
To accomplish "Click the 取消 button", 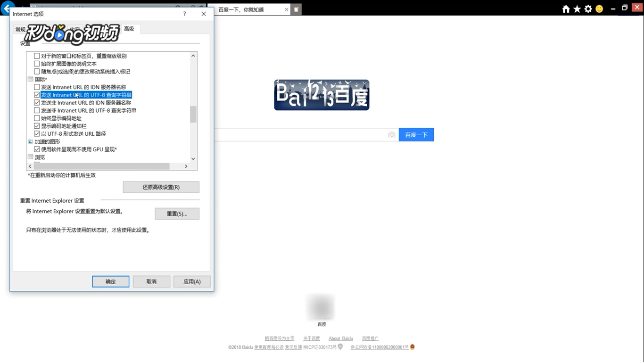I will click(151, 281).
